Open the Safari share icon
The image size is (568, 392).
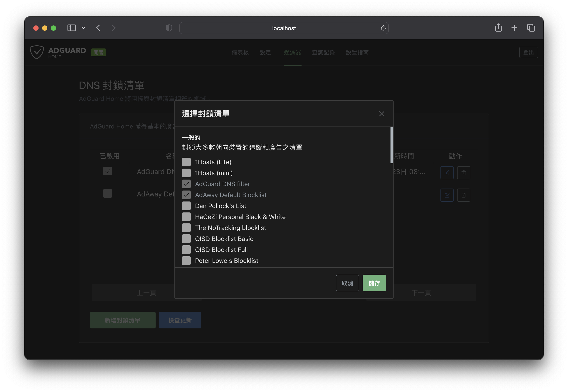click(x=498, y=27)
